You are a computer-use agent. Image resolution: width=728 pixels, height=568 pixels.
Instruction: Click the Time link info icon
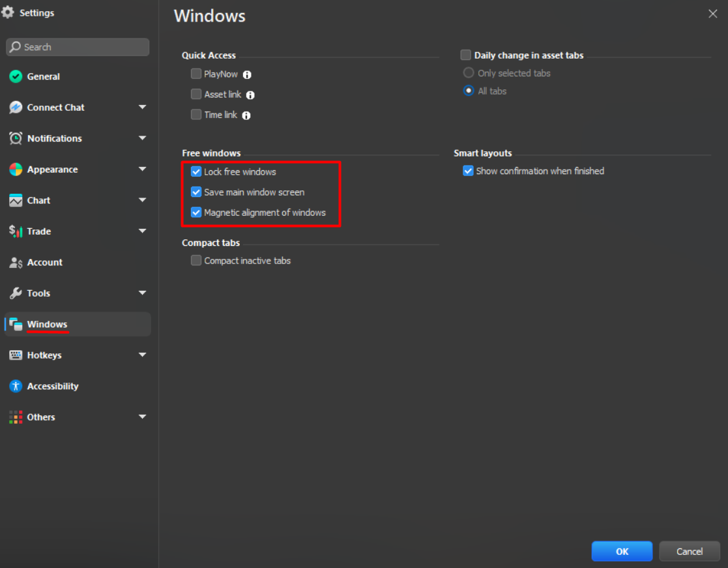coord(246,115)
